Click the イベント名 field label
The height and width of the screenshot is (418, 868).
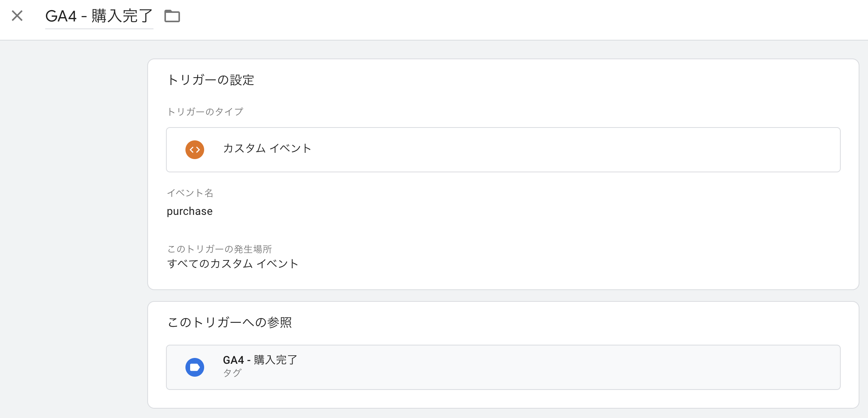(190, 193)
